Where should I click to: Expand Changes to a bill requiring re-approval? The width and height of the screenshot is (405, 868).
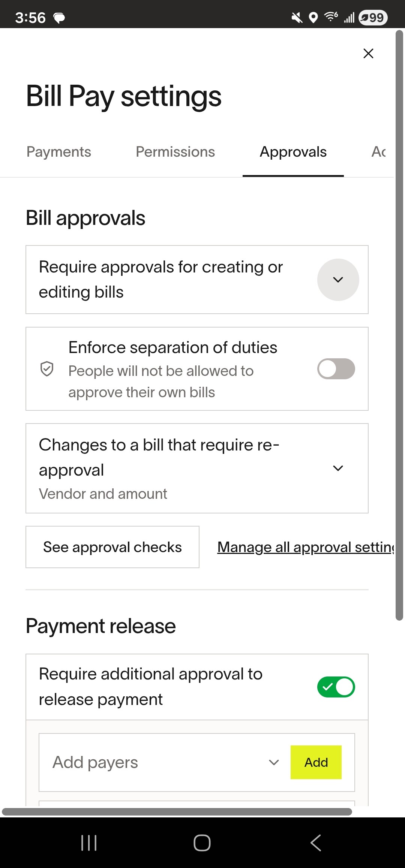click(338, 468)
